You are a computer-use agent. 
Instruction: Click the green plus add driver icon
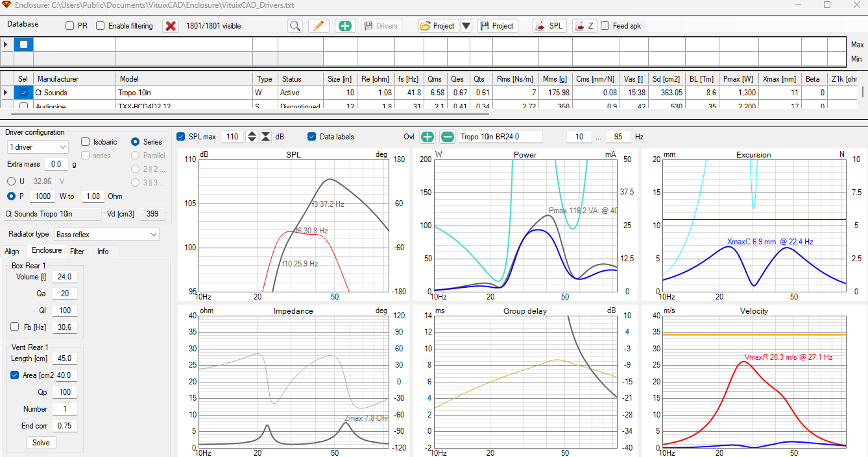tap(345, 26)
